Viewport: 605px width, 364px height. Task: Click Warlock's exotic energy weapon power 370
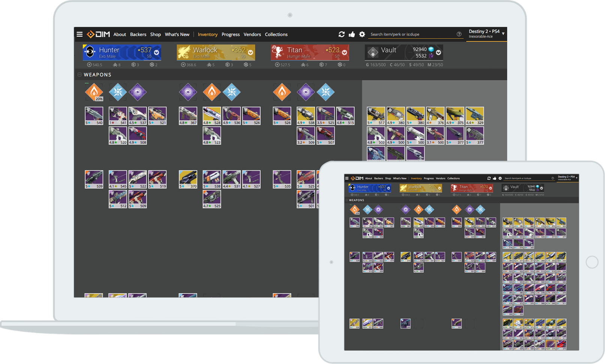[x=188, y=180]
